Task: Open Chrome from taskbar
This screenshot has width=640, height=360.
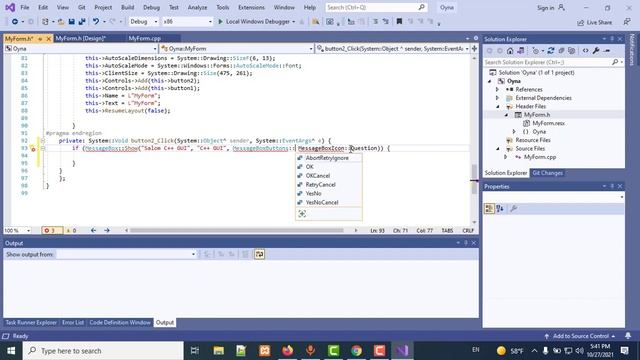Action: pyautogui.click(x=356, y=351)
